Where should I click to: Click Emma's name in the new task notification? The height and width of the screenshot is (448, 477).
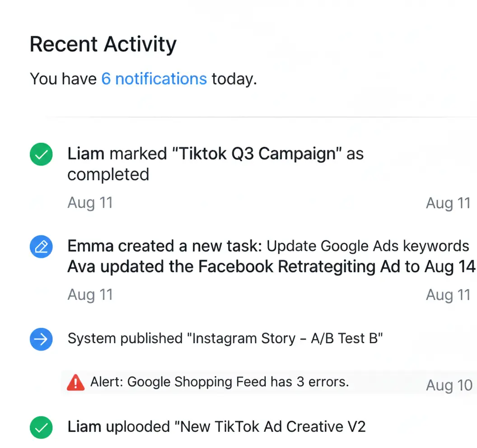90,246
